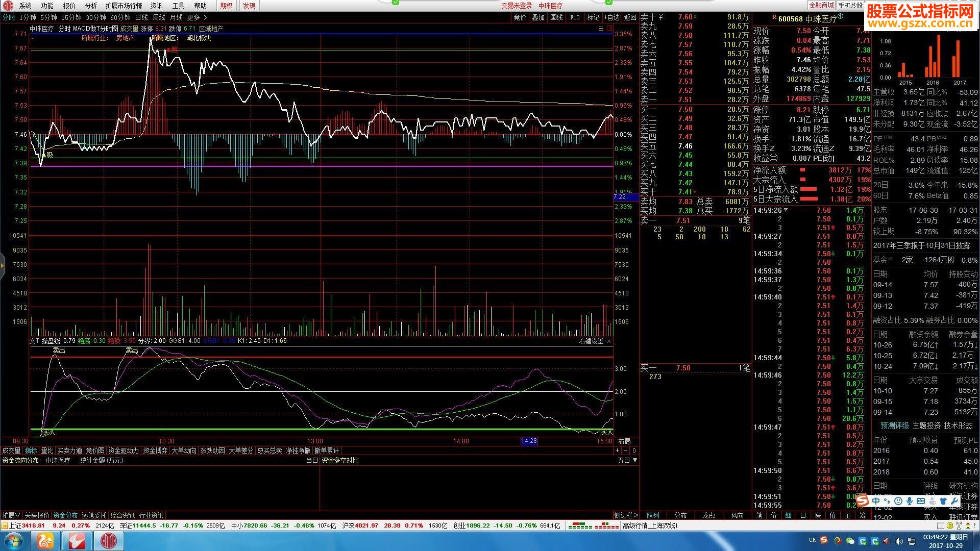Switch to 15分钟 period
The width and height of the screenshot is (980, 551).
pos(71,17)
